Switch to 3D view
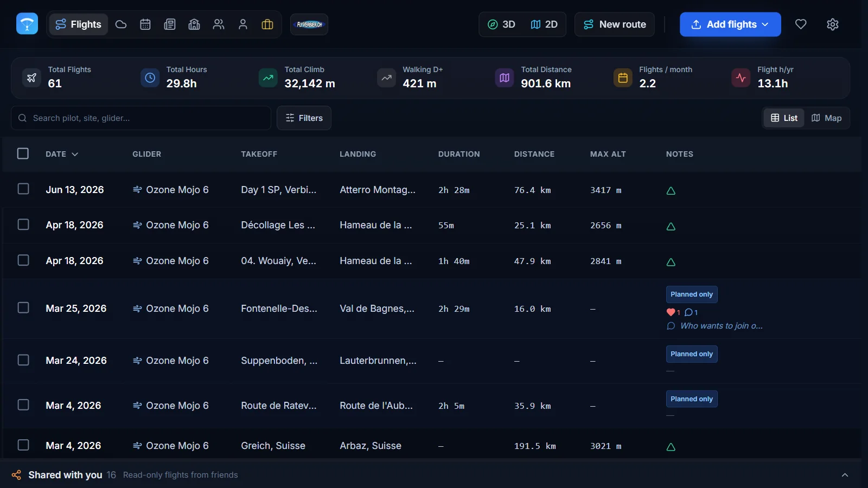The height and width of the screenshot is (488, 868). pos(501,24)
